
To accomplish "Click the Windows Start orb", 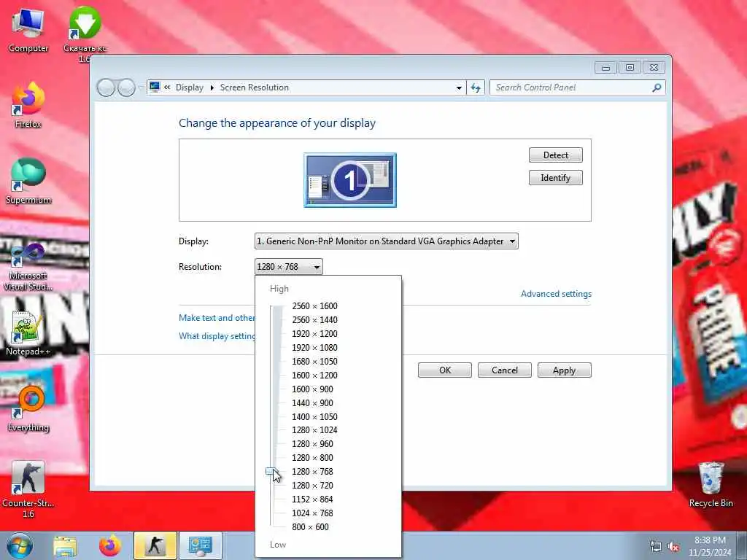I will pos(20,545).
